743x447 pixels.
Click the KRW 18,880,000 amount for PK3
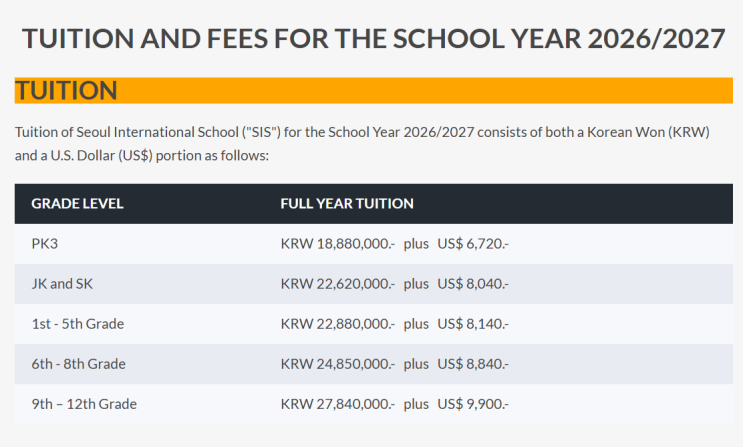(x=338, y=243)
